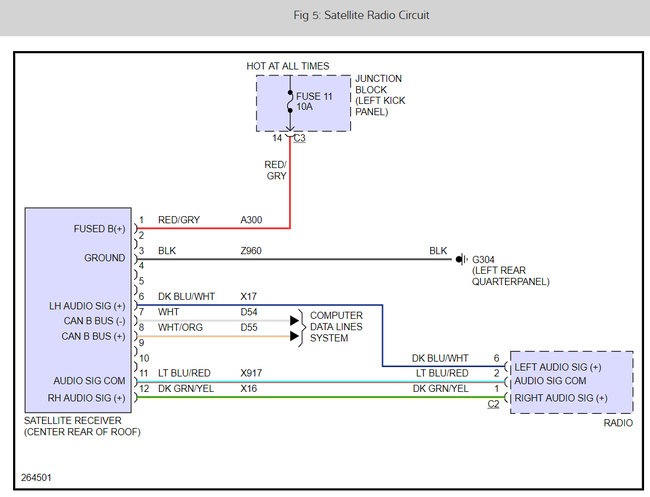Click DK BLU/WHT label at pin 6
650x497 pixels.
pos(186,296)
